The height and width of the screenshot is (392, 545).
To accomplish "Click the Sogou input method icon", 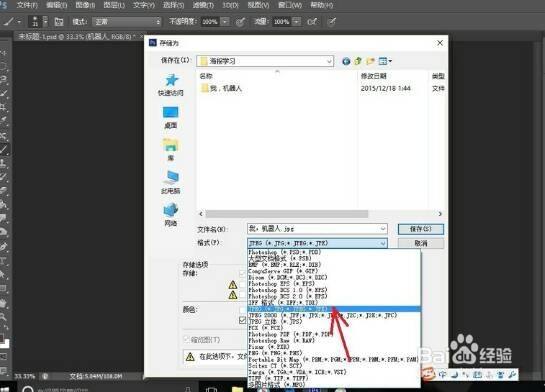I will pyautogui.click(x=429, y=375).
